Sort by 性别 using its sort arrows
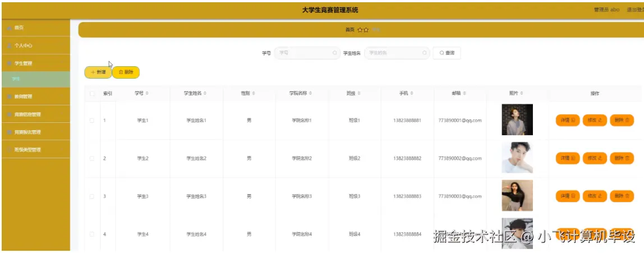644x253 pixels. click(x=254, y=94)
